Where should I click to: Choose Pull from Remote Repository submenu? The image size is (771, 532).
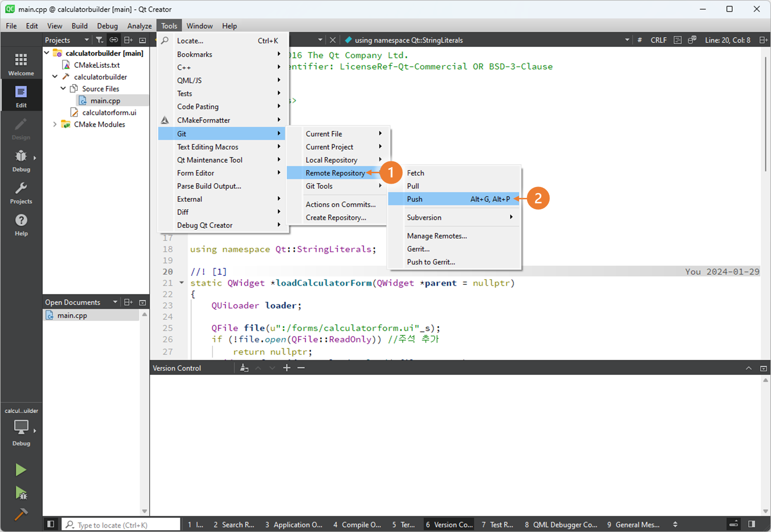455,186
